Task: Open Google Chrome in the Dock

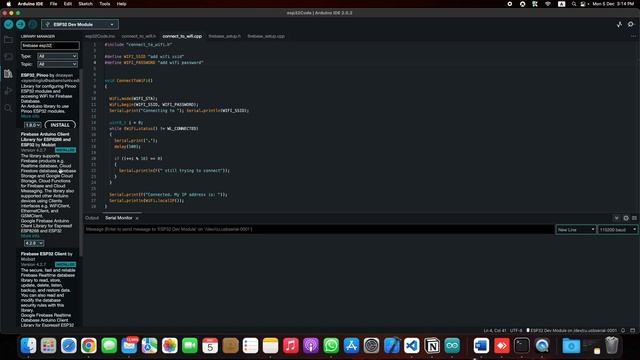Action: [89, 346]
